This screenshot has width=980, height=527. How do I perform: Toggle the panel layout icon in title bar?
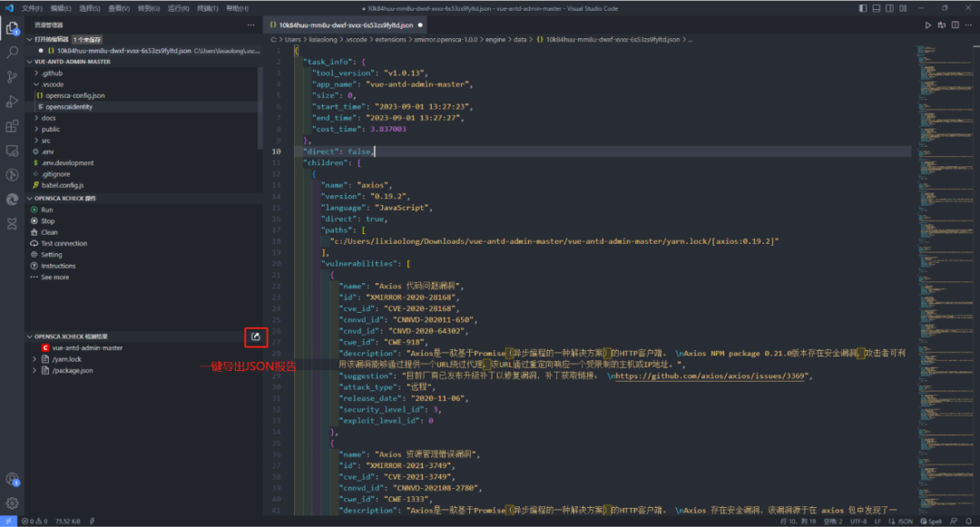(877, 8)
